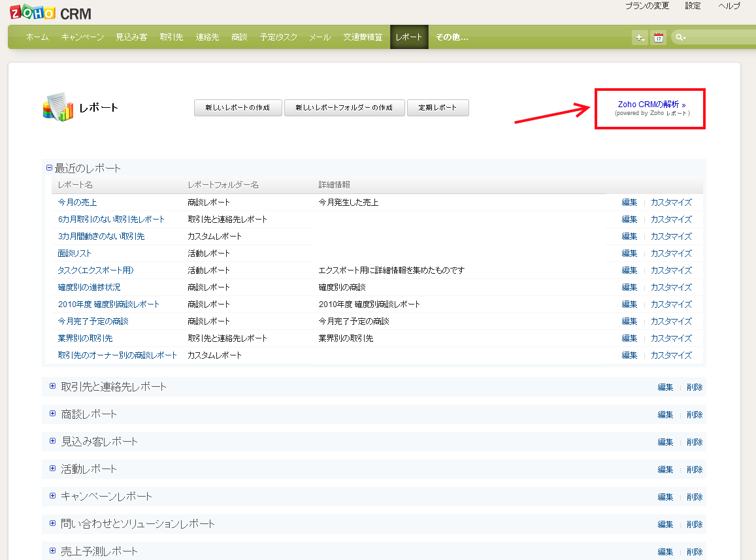
Task: Open the calendar icon in navigation bar
Action: [x=659, y=37]
